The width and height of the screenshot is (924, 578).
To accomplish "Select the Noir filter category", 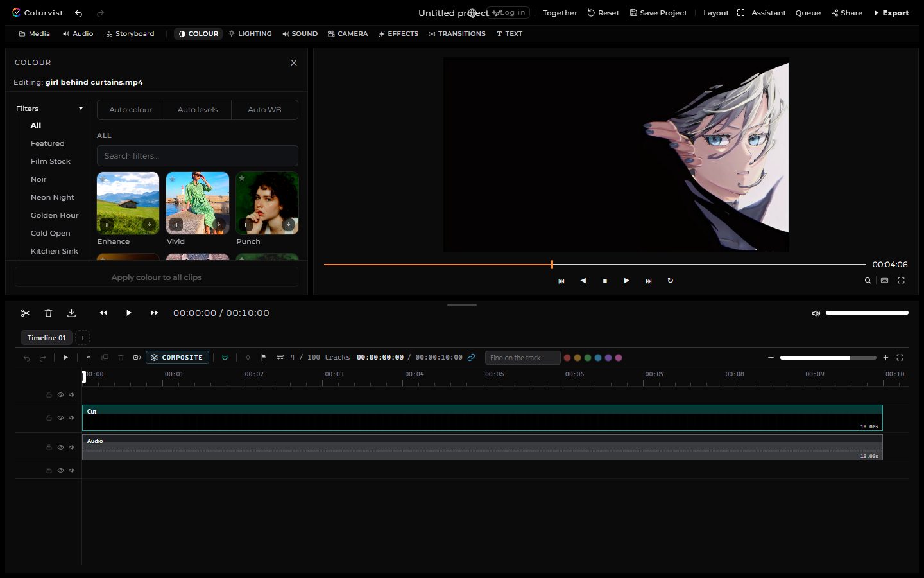I will point(38,179).
